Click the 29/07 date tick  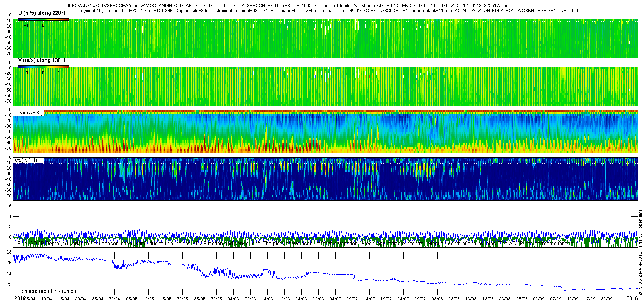[420, 299]
